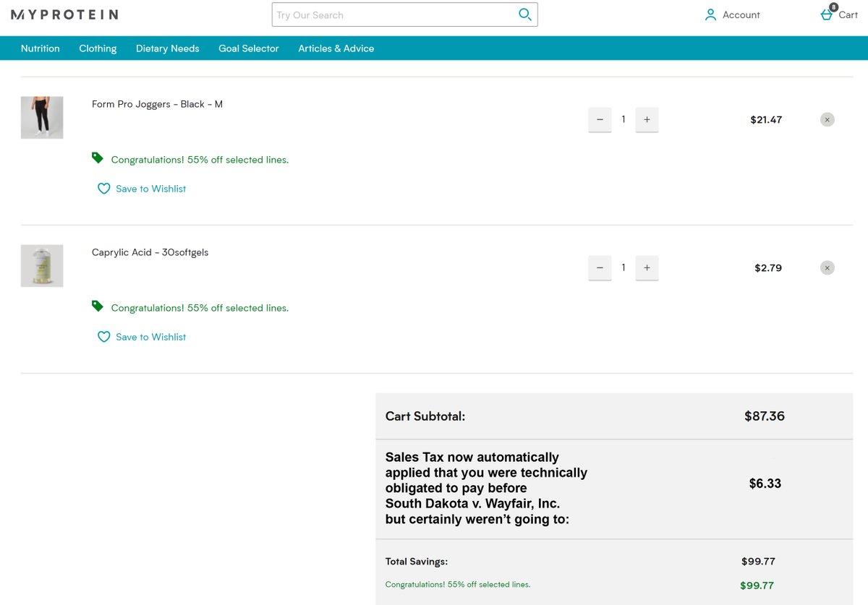Save Form Pro Joggers to Wishlist text
This screenshot has width=868, height=605.
[x=151, y=189]
